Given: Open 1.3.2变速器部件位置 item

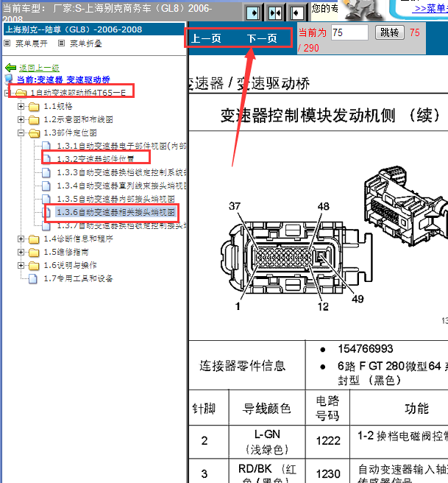Looking at the screenshot, I should coord(96,159).
